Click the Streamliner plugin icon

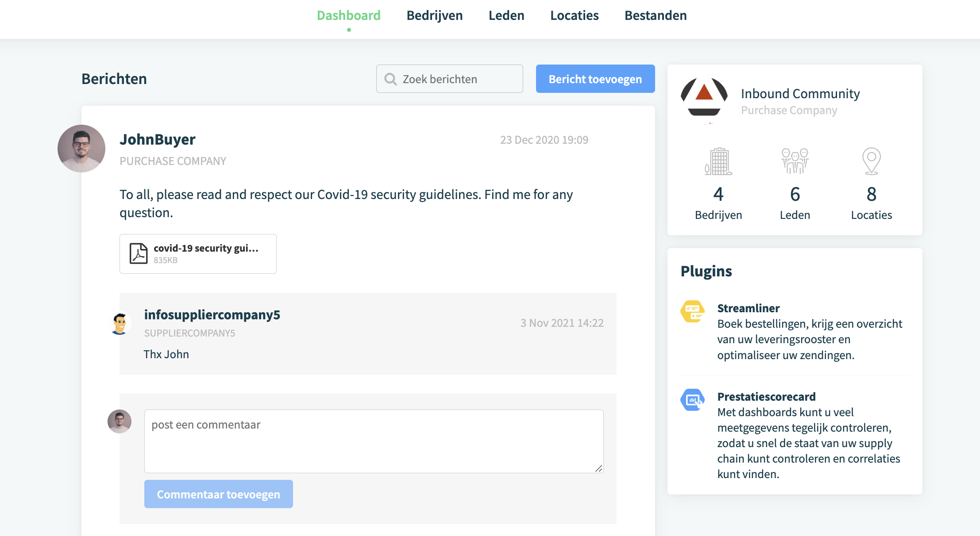[x=692, y=311]
